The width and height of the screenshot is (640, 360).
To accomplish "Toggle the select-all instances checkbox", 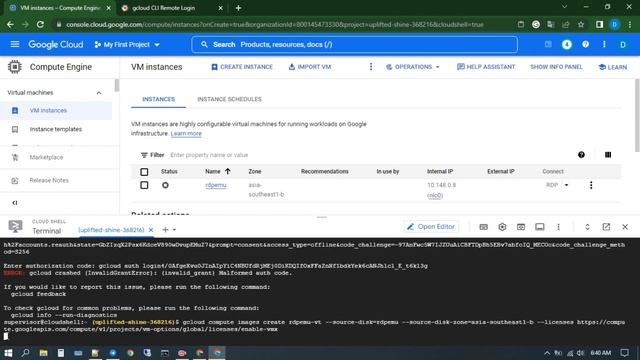I will 144,172.
